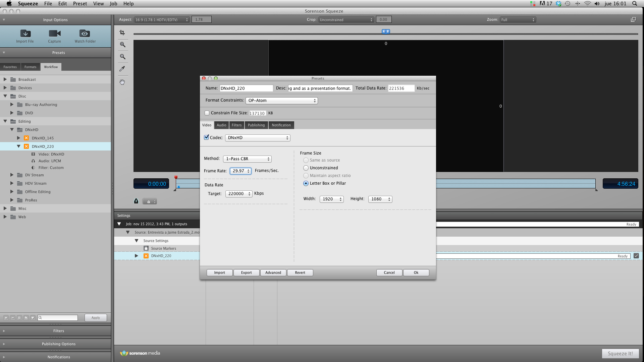
Task: Click the zoom out magnifier tool
Action: 123,57
